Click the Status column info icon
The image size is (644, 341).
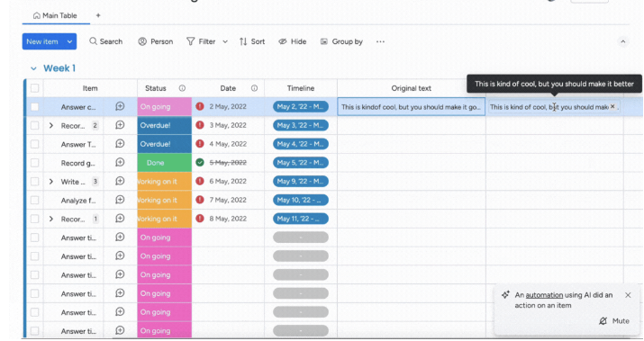pyautogui.click(x=182, y=88)
